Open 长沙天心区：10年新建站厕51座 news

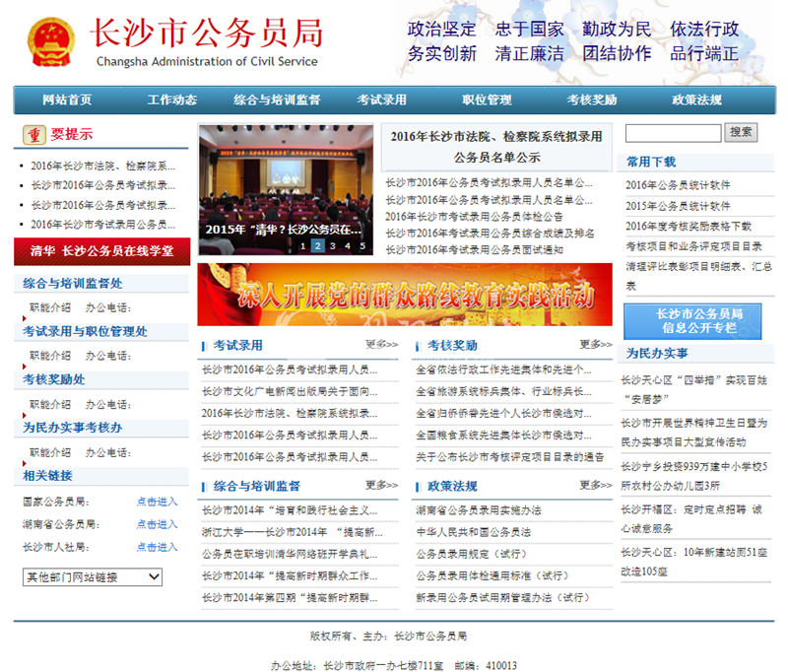[x=694, y=562]
